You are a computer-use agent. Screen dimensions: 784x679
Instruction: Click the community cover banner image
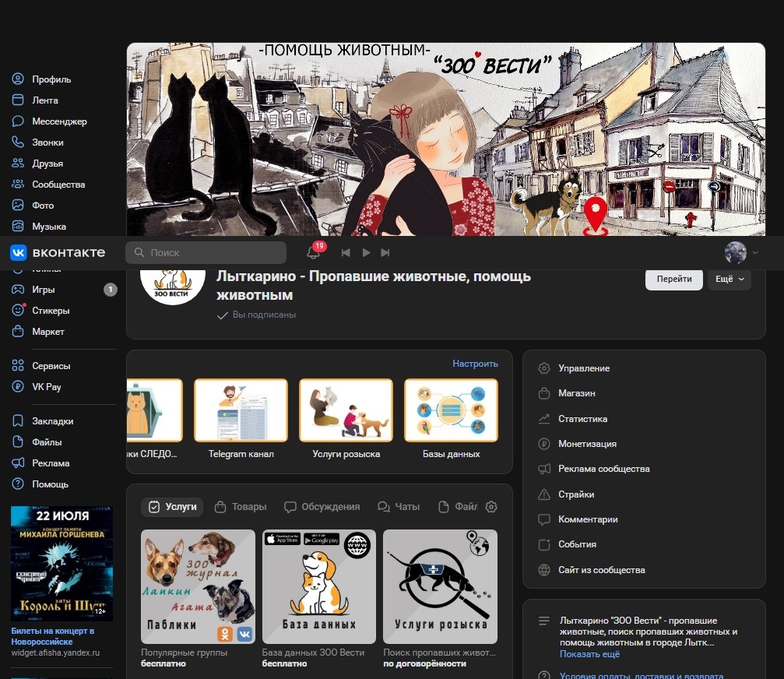tap(446, 139)
